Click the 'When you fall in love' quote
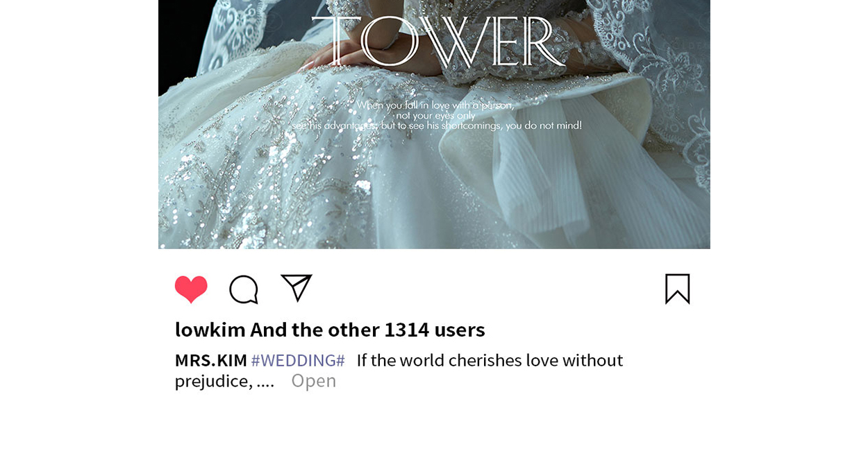Screen dimensions: 868x451 pyautogui.click(x=436, y=105)
